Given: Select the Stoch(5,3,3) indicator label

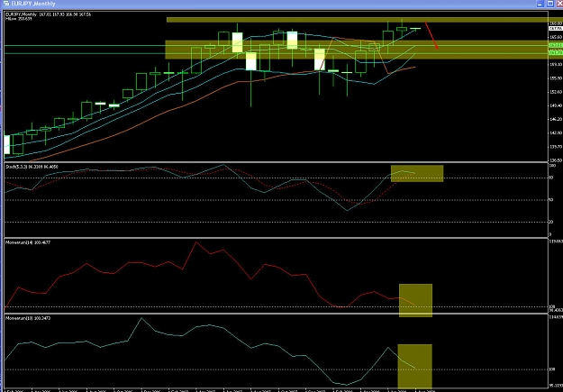Looking at the screenshot, I should tap(32, 167).
